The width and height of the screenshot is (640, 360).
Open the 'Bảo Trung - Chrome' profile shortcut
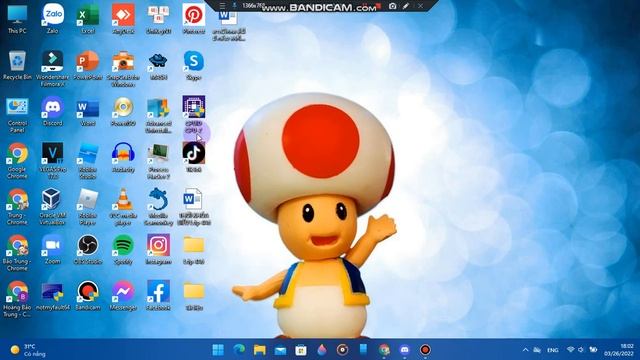click(17, 253)
